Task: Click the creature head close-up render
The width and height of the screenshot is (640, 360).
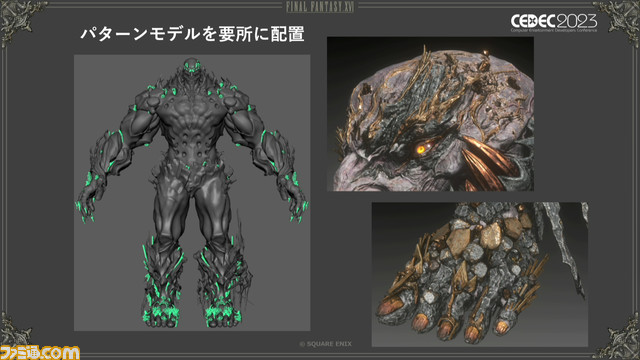Action: pos(430,114)
